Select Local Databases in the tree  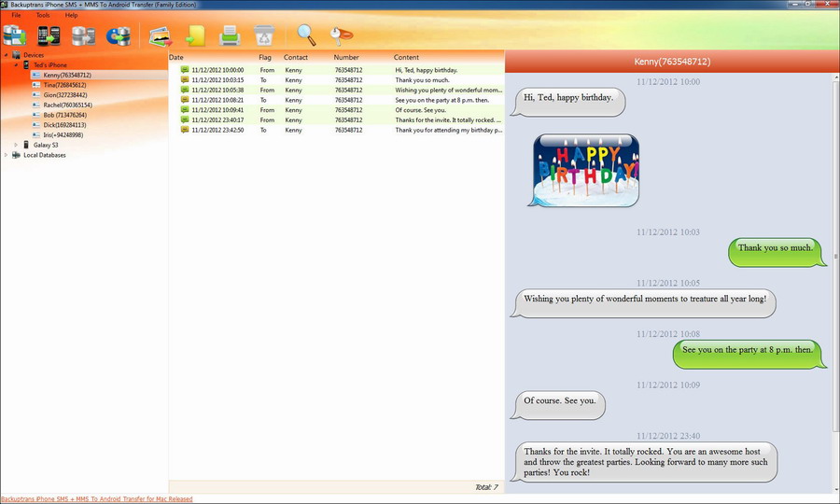(x=45, y=155)
